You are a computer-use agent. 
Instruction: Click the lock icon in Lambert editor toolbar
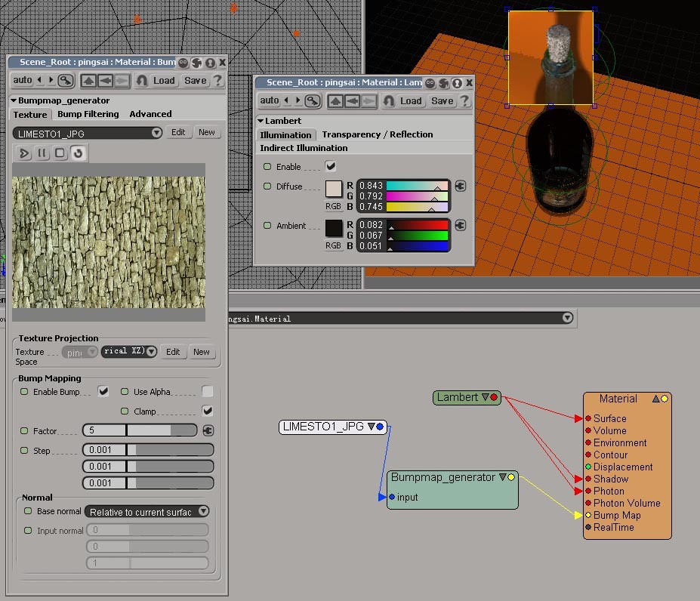313,101
